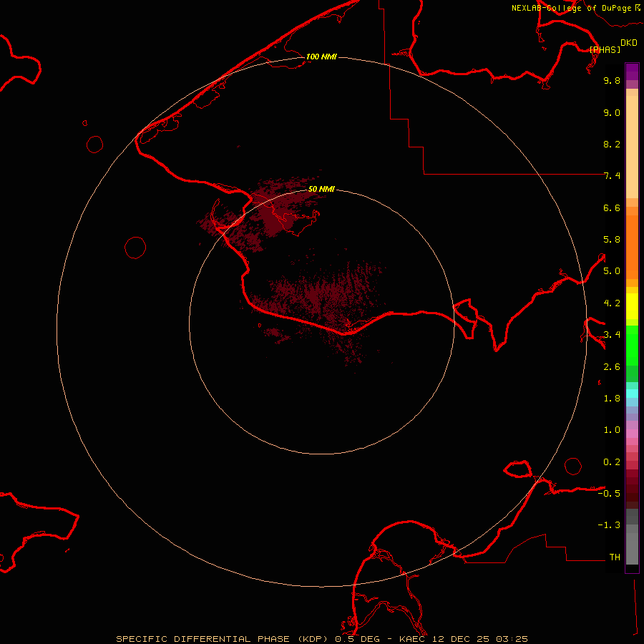
Task: Click the 9.8 scale value
Action: [611, 81]
